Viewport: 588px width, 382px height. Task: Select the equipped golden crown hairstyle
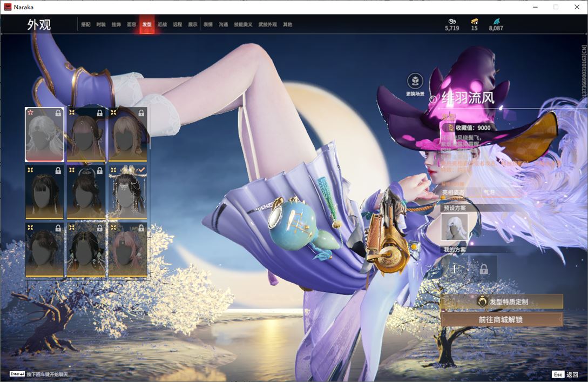[127, 192]
